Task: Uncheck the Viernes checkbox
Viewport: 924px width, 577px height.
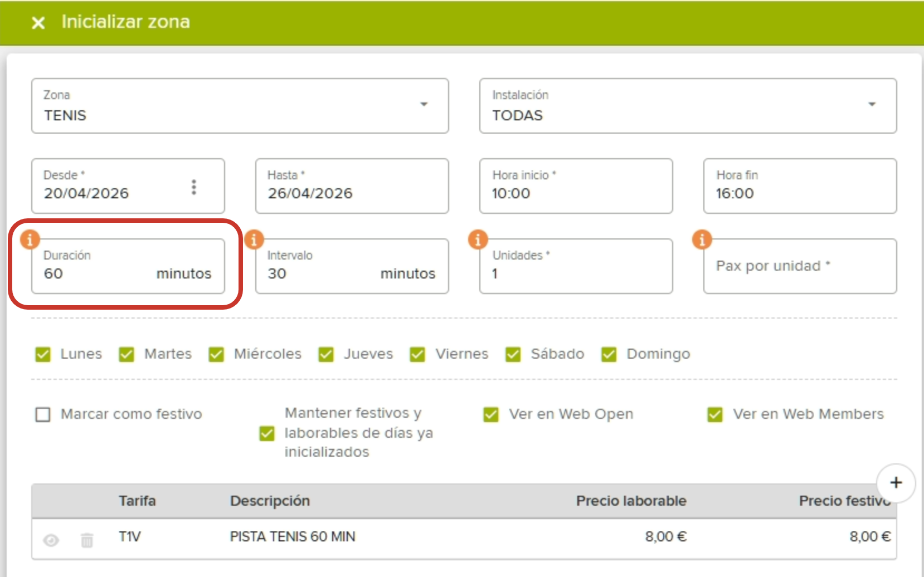Action: [x=417, y=354]
